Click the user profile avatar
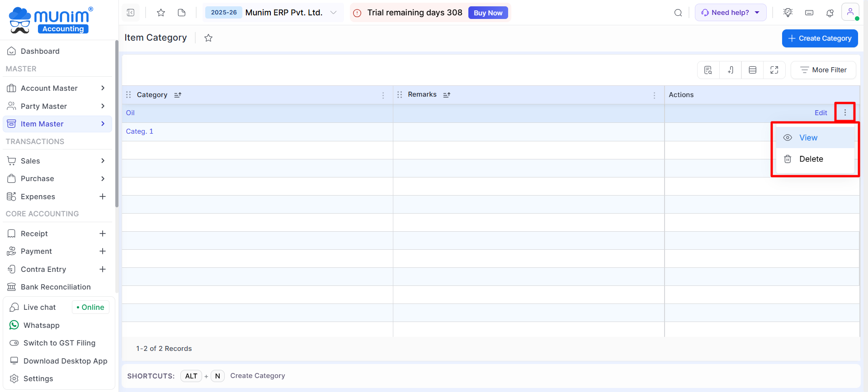This screenshot has width=868, height=392. [850, 12]
